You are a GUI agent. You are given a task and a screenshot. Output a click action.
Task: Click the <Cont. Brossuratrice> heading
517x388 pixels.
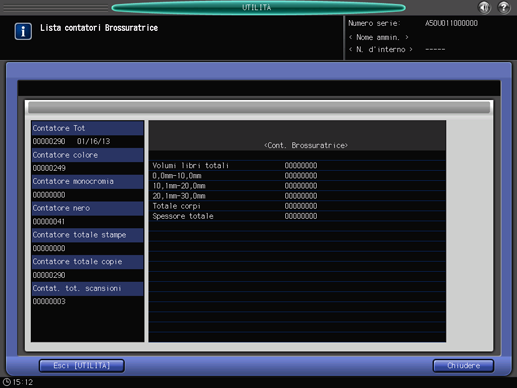click(306, 145)
